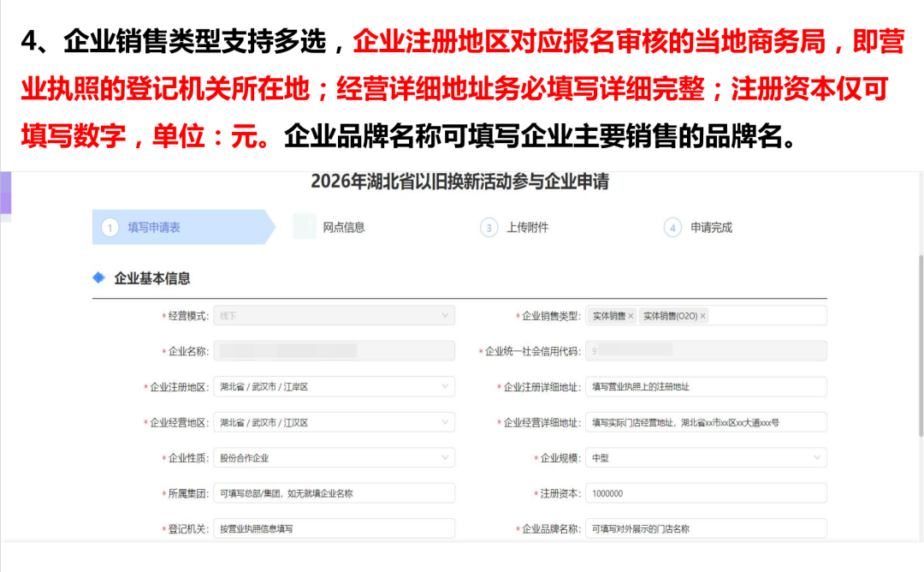Viewport: 924px width, 572px height.
Task: Focus the 企业注册详细地址 text field
Action: (706, 387)
